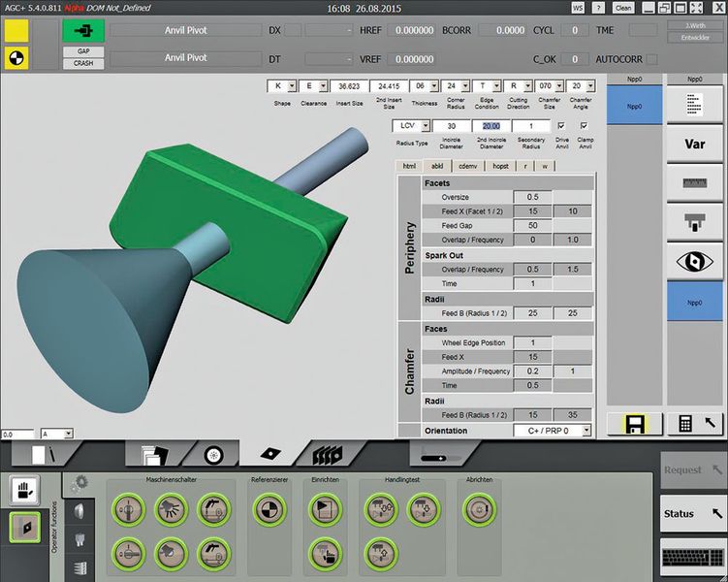The width and height of the screenshot is (728, 582).
Task: Switch to the cdemv tab
Action: click(x=467, y=166)
